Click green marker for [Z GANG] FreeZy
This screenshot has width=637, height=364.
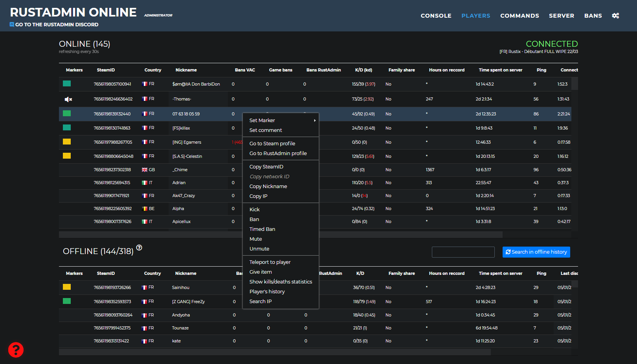click(x=67, y=301)
